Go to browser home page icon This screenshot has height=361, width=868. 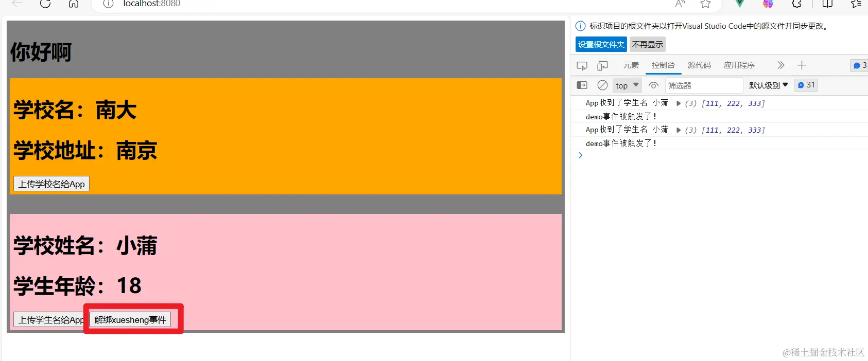coord(74,4)
